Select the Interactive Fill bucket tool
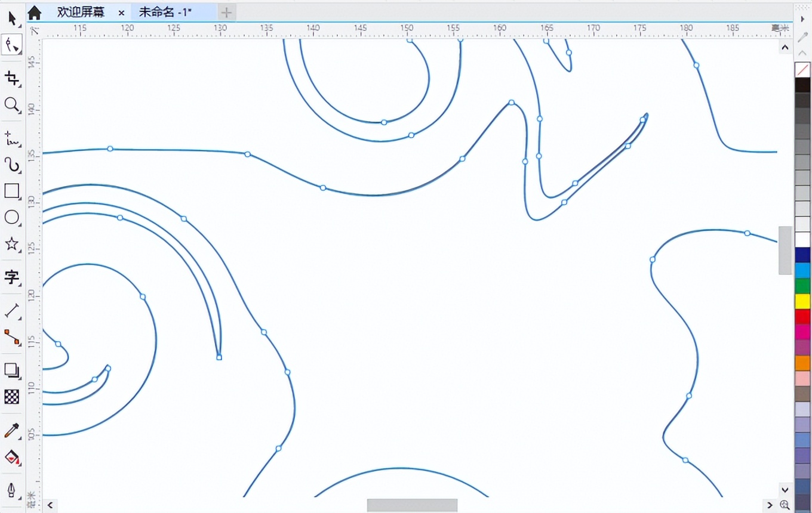The height and width of the screenshot is (513, 812). [x=12, y=458]
